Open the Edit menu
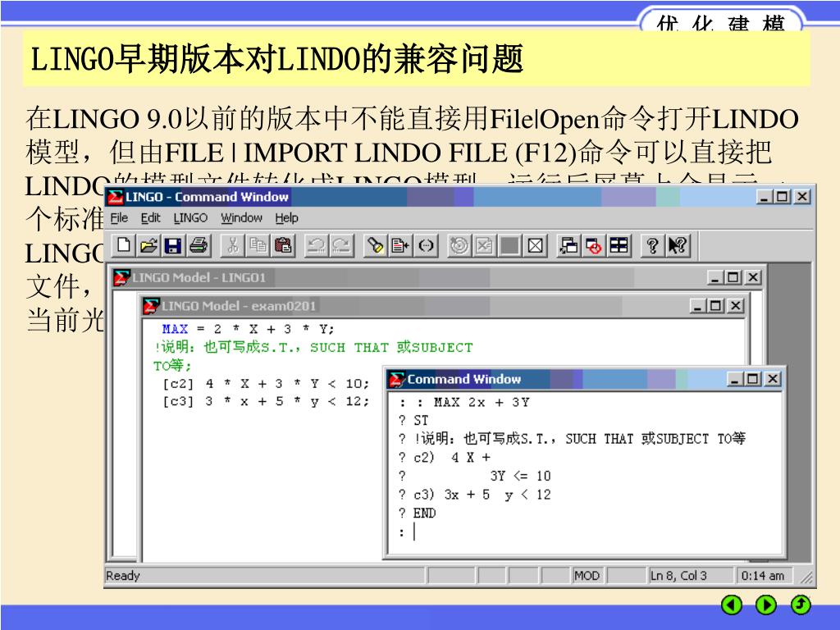Viewport: 840px width, 630px height. pyautogui.click(x=151, y=218)
